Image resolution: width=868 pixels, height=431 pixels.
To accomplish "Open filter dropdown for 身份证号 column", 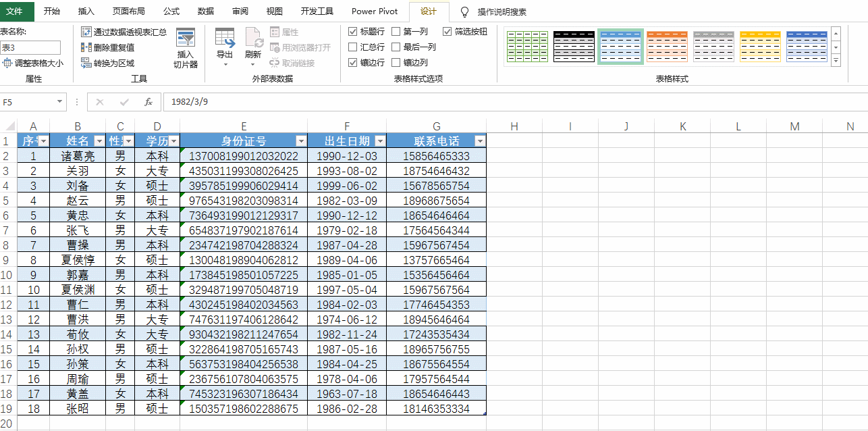I will tap(301, 141).
